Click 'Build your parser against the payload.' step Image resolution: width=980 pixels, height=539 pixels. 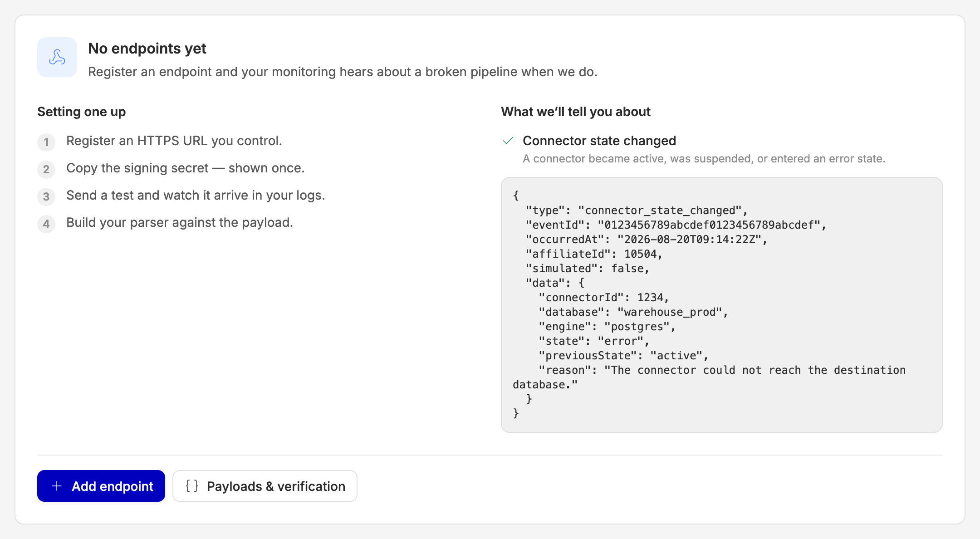click(x=180, y=223)
